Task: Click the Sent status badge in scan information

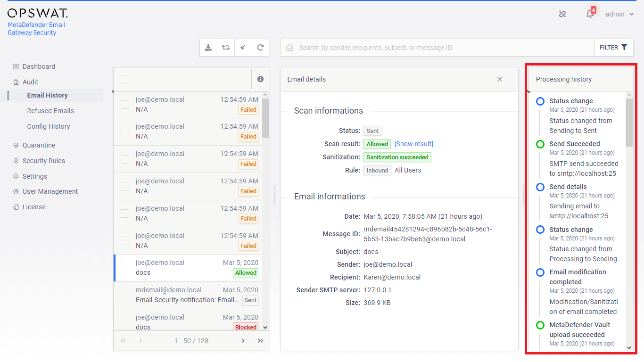Action: [x=372, y=131]
